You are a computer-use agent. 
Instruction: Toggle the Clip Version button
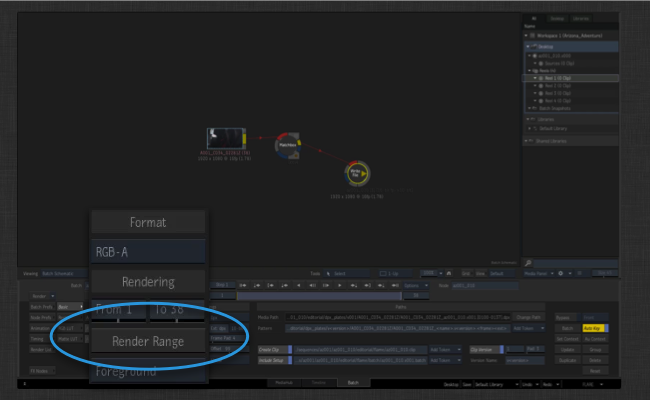(x=486, y=349)
